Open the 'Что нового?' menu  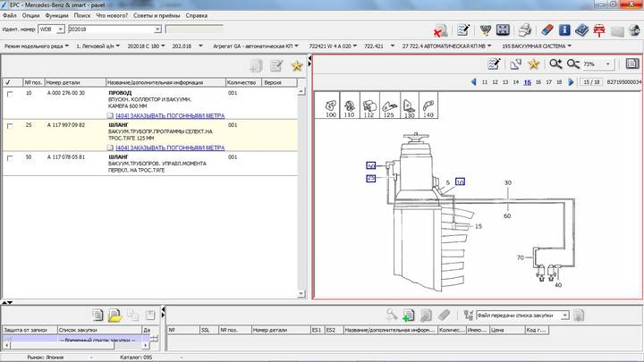point(112,15)
